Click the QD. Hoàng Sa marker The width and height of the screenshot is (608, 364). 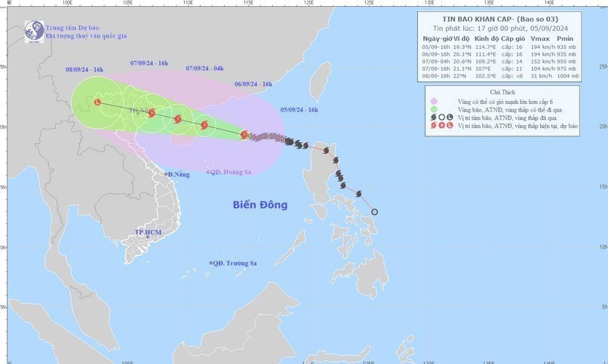[x=209, y=172]
